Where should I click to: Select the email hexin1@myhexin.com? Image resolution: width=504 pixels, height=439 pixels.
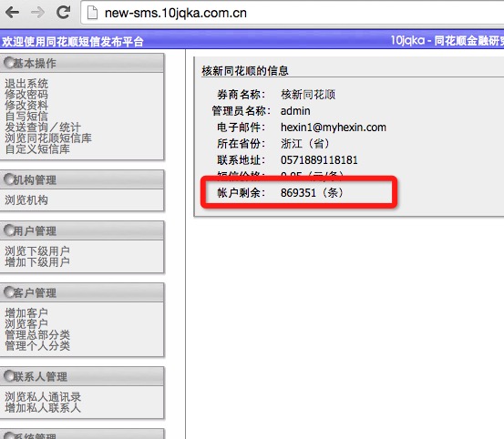334,128
